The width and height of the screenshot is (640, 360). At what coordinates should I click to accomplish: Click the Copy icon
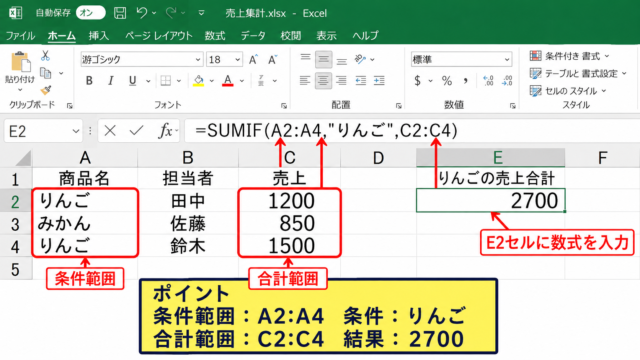(x=46, y=73)
